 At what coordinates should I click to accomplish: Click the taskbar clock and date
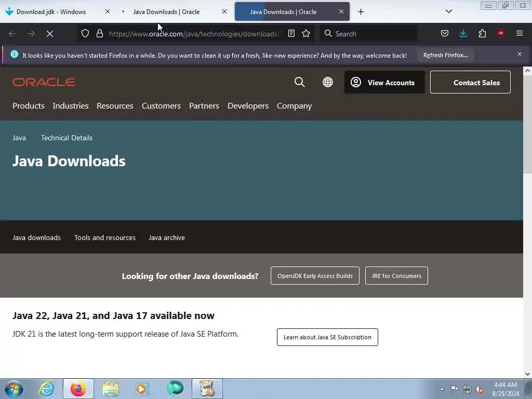[506, 389]
